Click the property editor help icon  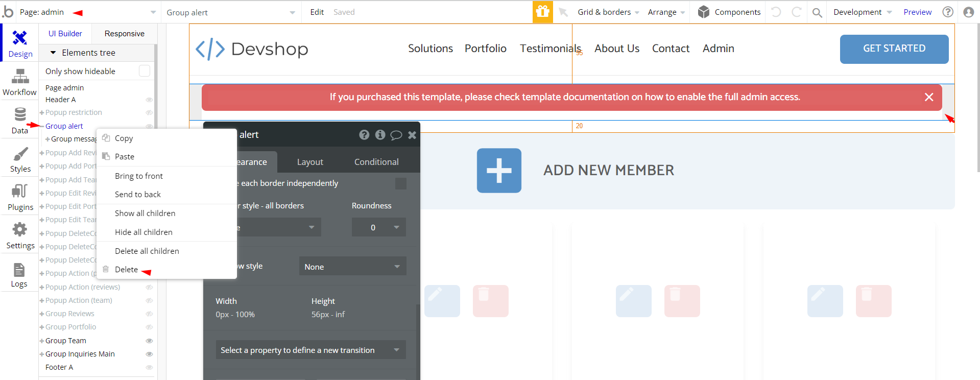pos(364,134)
